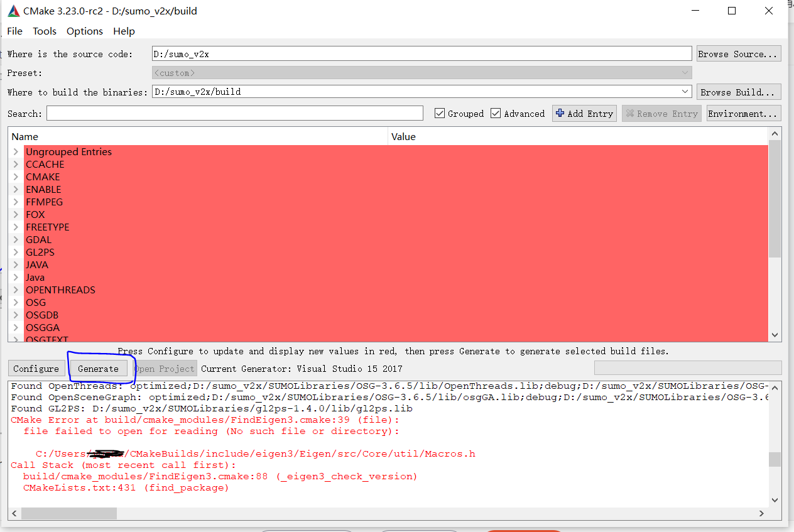Click the Macros.h file path in log

tap(256, 453)
